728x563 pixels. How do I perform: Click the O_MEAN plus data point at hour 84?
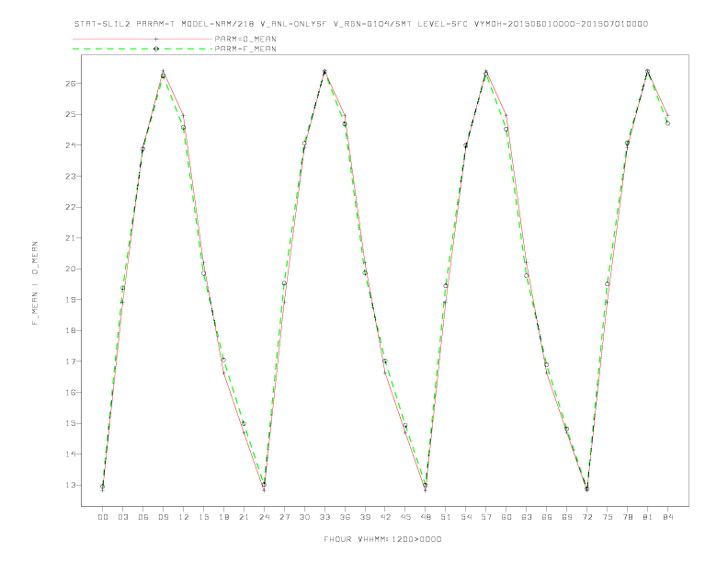click(x=667, y=115)
